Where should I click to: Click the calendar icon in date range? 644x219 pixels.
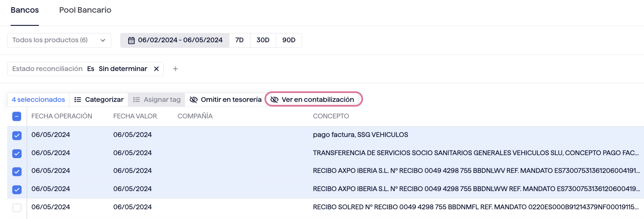(131, 41)
